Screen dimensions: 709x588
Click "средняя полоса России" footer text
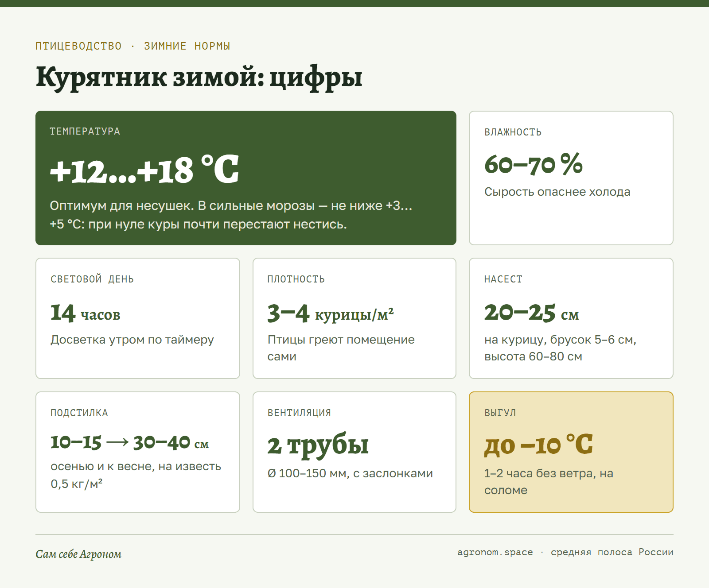(x=612, y=552)
